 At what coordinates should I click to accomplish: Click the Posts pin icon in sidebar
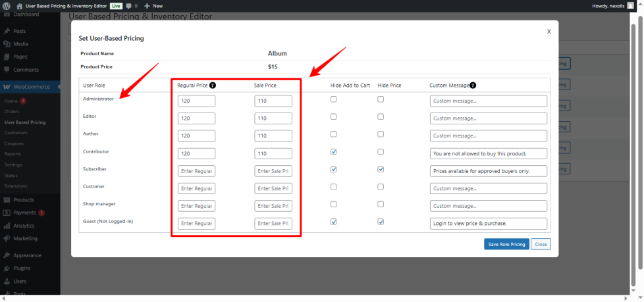click(x=7, y=31)
